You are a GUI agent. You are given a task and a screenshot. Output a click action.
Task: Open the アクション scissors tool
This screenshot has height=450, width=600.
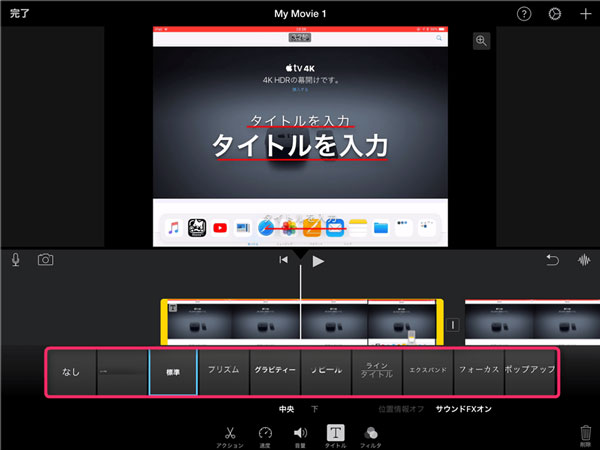[230, 437]
